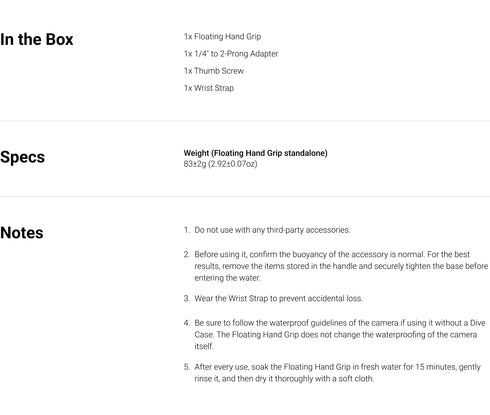Click note about wearing the Wrist Strap
This screenshot has height=415, width=490.
point(278,298)
